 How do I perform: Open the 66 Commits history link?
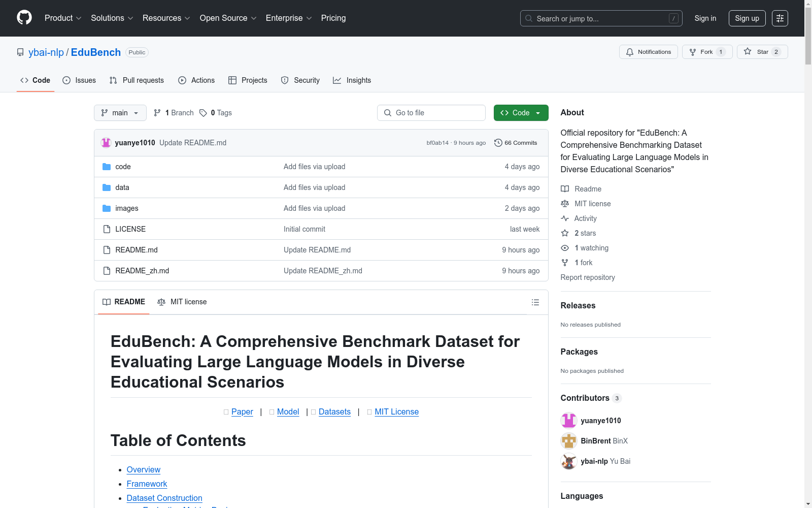[x=516, y=143]
